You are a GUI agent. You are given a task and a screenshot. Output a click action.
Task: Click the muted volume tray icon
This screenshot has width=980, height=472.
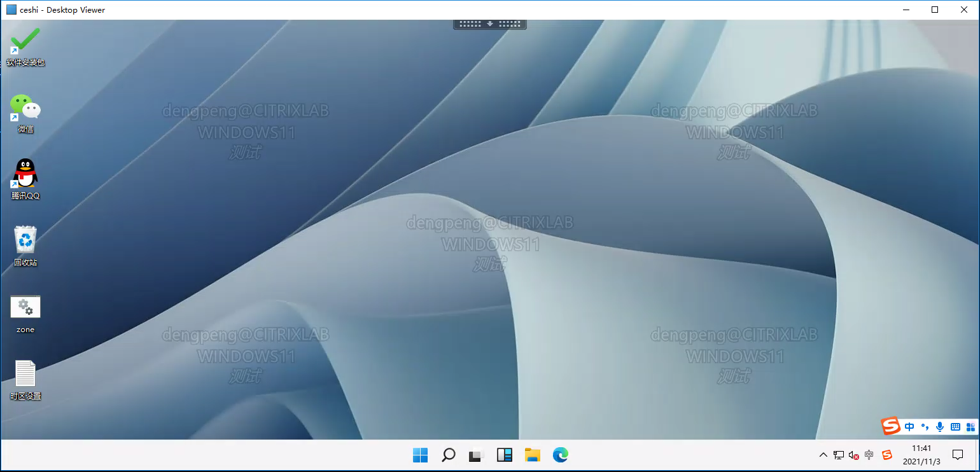(854, 455)
